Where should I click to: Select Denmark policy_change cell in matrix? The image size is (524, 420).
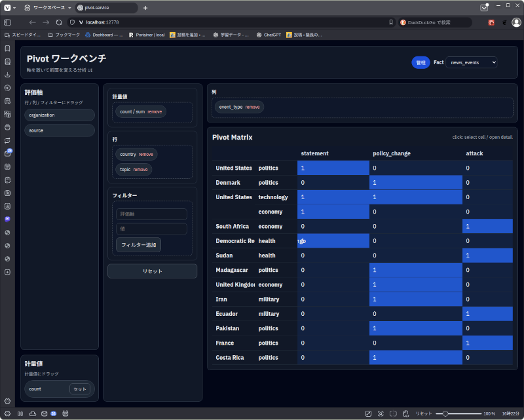click(x=415, y=183)
